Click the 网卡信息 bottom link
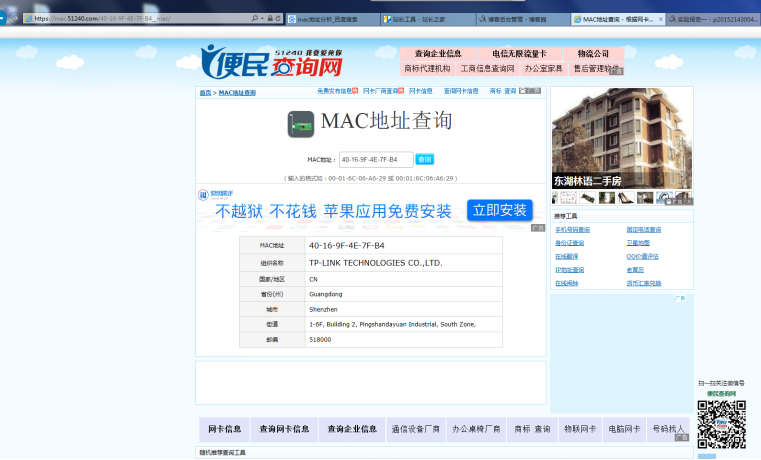This screenshot has height=460, width=761. 224,429
